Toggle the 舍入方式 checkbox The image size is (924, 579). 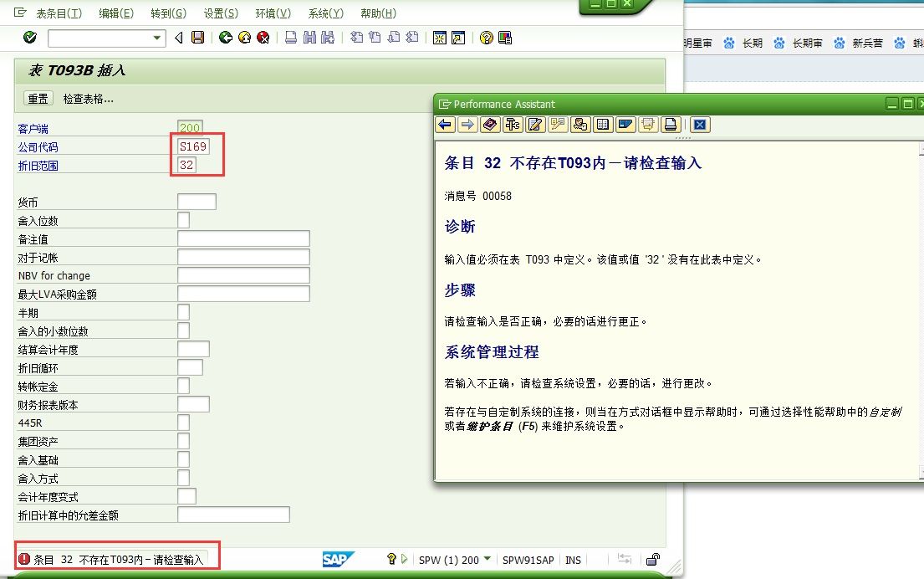tap(183, 478)
